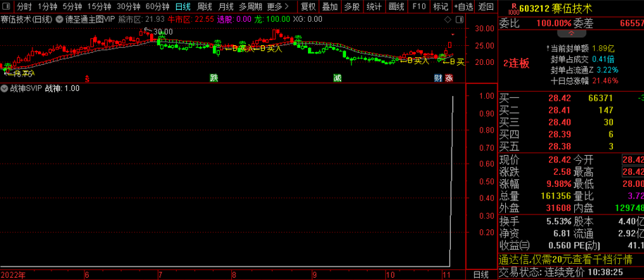Click the green 跌 marker on chart

tap(213, 78)
